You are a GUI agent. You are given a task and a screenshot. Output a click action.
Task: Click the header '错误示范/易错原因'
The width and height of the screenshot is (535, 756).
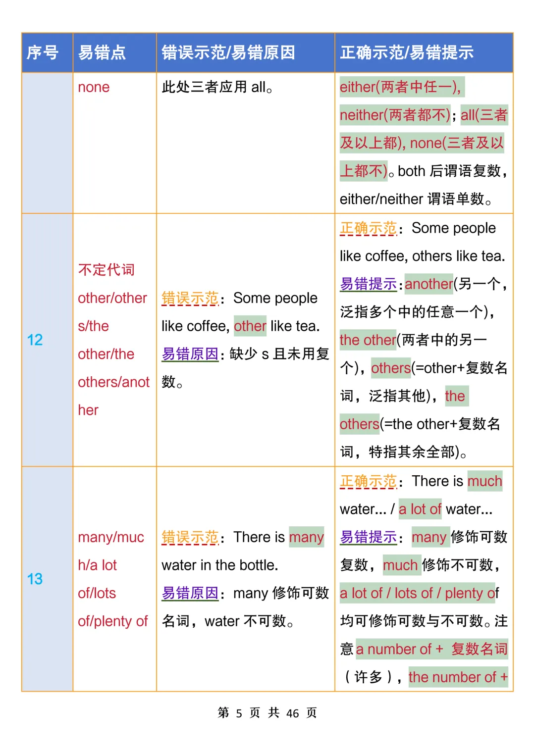pos(246,52)
